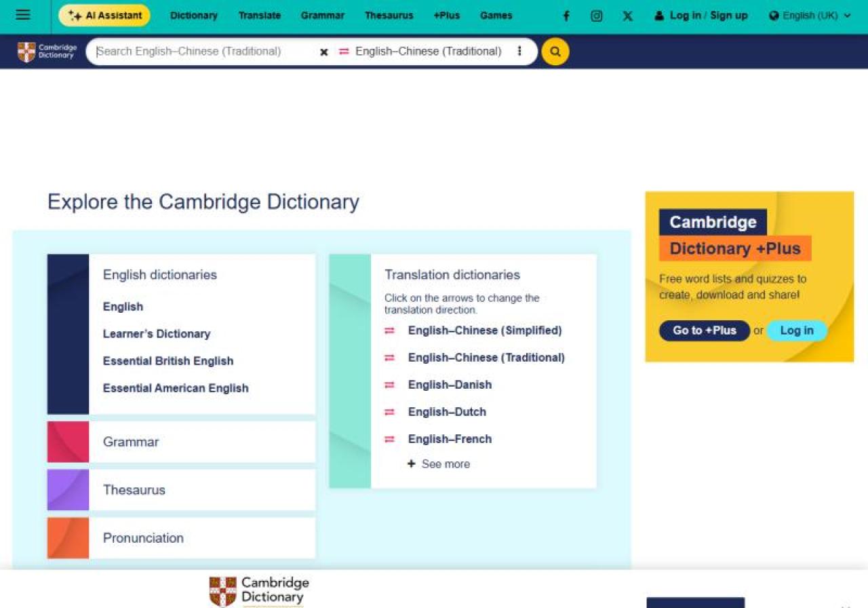
Task: Open the Thesaurus top menu item
Action: 389,16
